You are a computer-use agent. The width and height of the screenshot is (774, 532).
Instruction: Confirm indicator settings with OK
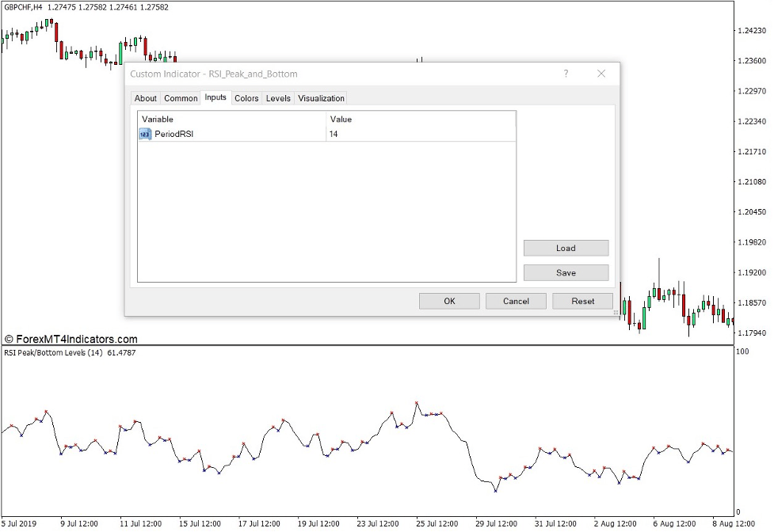(x=448, y=301)
